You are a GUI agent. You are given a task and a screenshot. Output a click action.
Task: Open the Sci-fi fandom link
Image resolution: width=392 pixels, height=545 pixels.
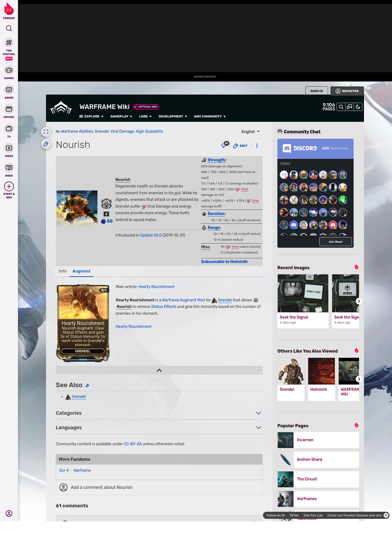[x=64, y=470]
